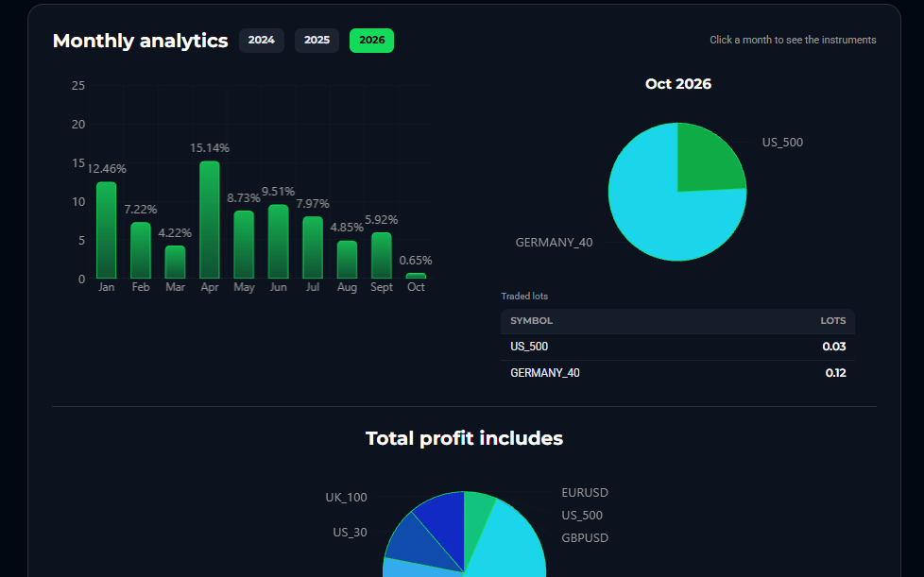Viewport: 924px width, 577px height.
Task: Click the Jan axis label
Action: pos(106,287)
